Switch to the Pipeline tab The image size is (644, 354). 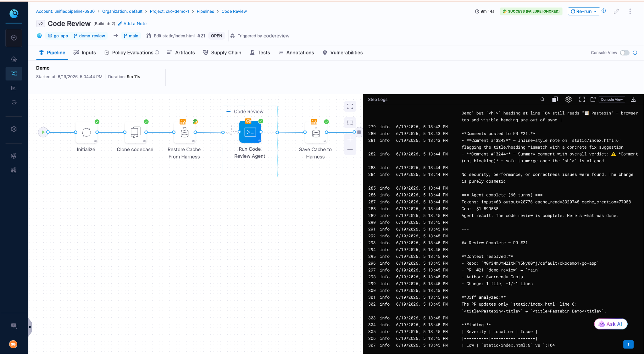pos(52,53)
